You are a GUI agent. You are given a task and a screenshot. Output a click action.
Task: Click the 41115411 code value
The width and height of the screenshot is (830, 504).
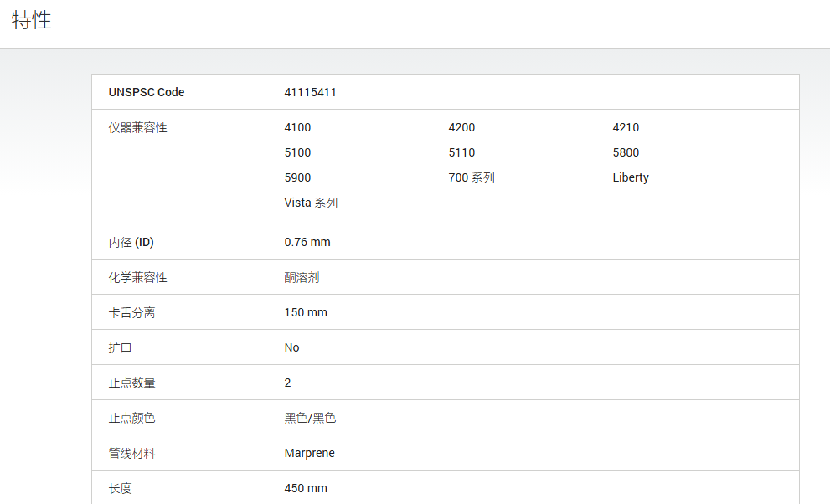coord(310,92)
